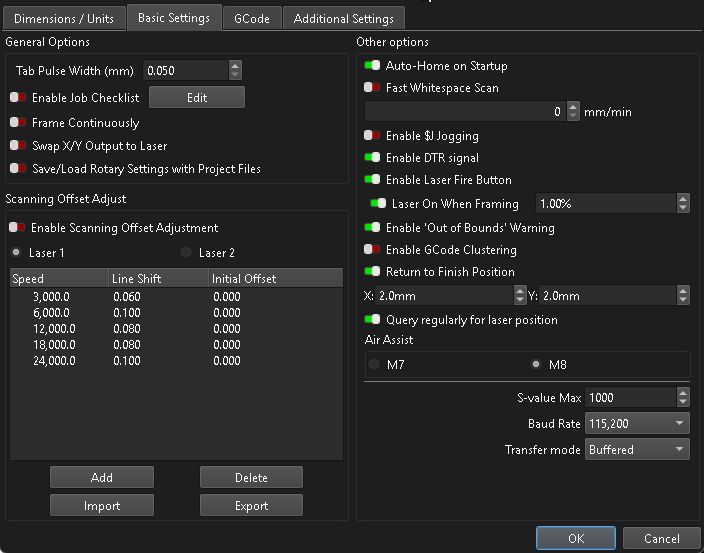Open the Additional Settings tab
Viewport: 704px width, 553px height.
tap(343, 18)
